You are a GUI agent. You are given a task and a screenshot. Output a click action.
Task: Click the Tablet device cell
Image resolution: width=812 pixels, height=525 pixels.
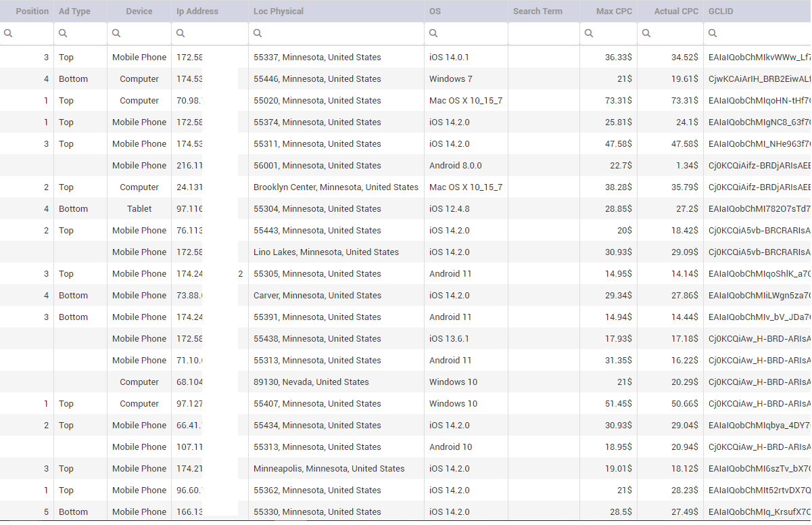tap(139, 209)
